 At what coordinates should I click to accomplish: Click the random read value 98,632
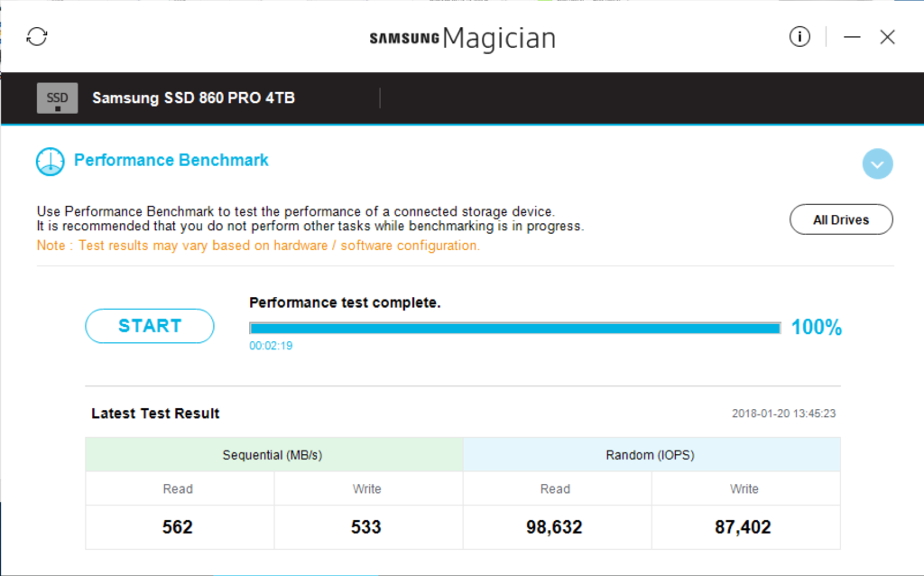point(555,527)
